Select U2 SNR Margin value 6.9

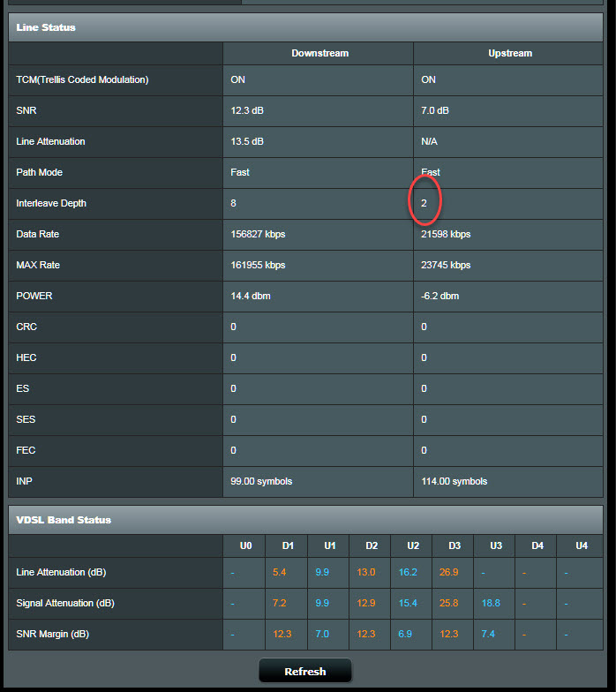pos(405,634)
